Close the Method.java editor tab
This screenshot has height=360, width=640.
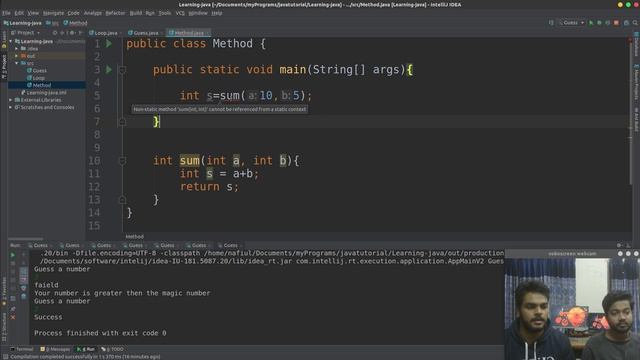point(208,33)
